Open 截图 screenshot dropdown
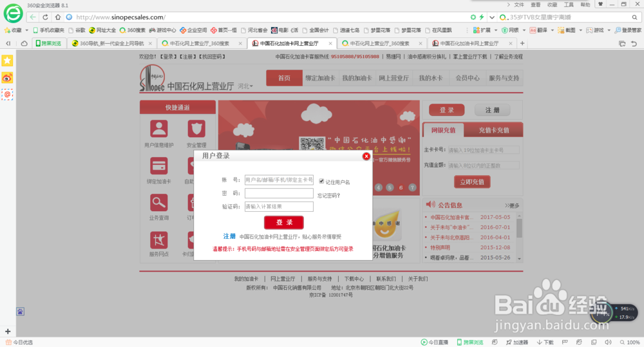The width and height of the screenshot is (644, 347). click(x=570, y=30)
